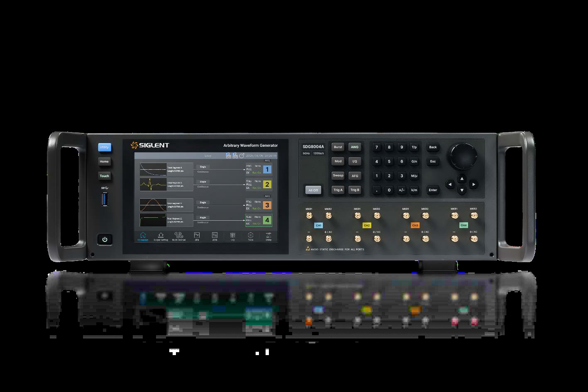Tap the I/Q grid icon on screen

[x=232, y=236]
